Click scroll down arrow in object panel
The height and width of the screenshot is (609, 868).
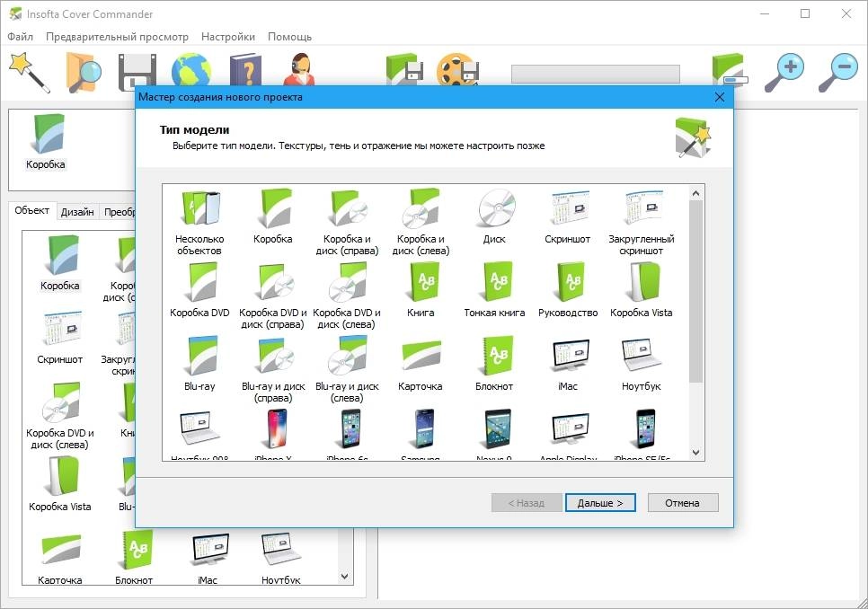coord(344,577)
